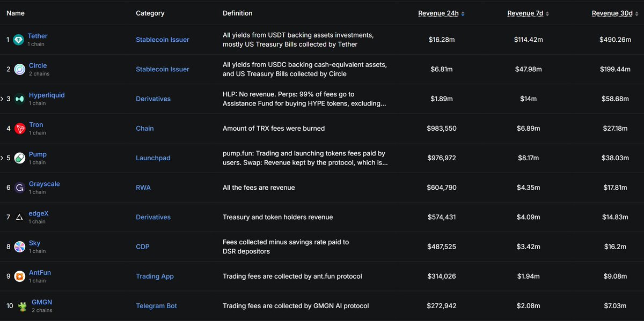Click the Tron logo icon
Viewport: 644px width, 321px height.
click(x=19, y=128)
